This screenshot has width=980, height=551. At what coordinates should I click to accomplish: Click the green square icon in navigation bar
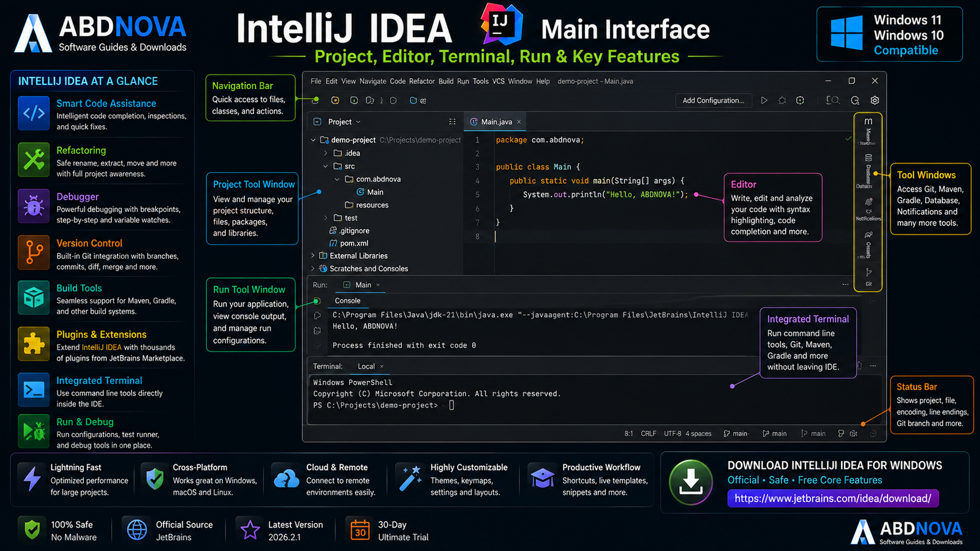(354, 100)
